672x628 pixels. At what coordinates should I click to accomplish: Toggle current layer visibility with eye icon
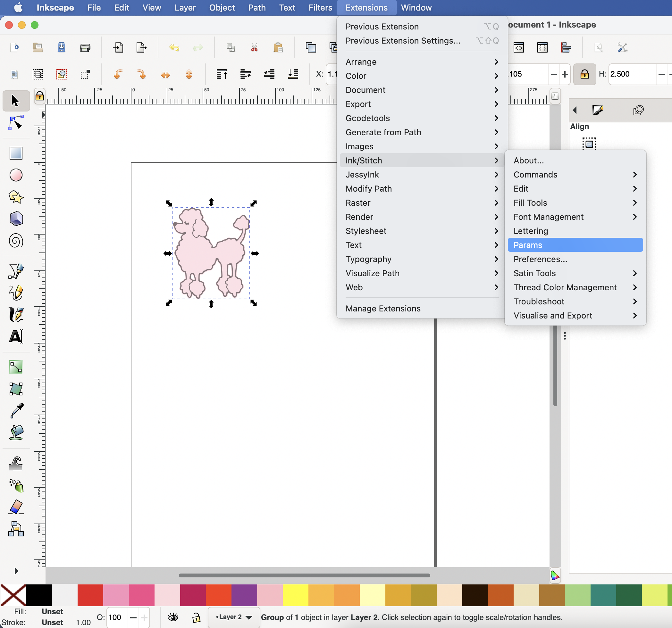pos(173,617)
